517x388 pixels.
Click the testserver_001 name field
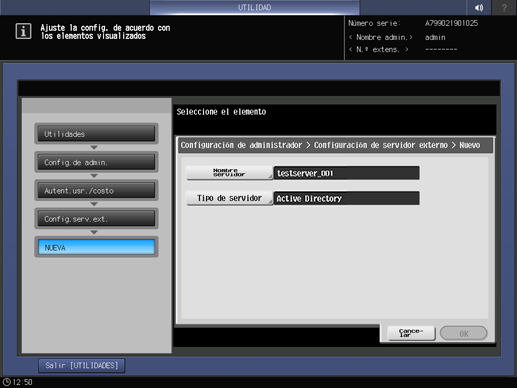pyautogui.click(x=346, y=173)
